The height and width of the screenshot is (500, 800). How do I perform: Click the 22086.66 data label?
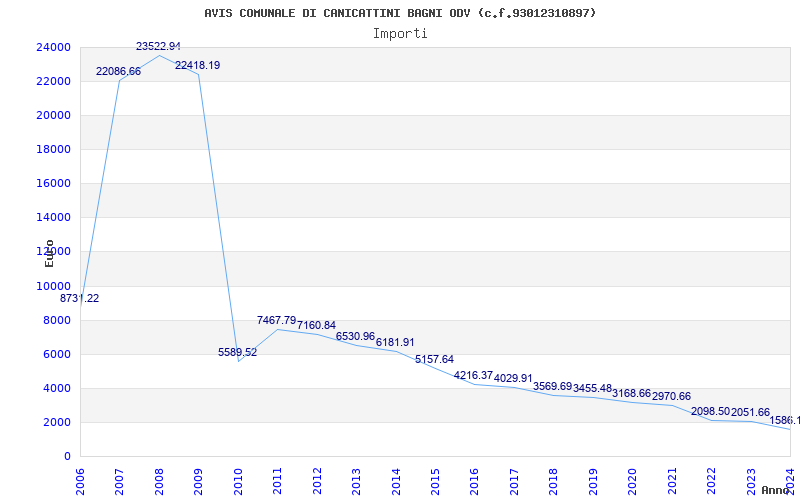118,71
